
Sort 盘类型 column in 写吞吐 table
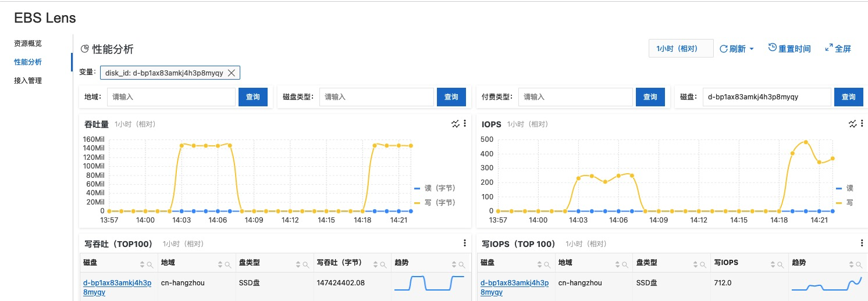298,264
